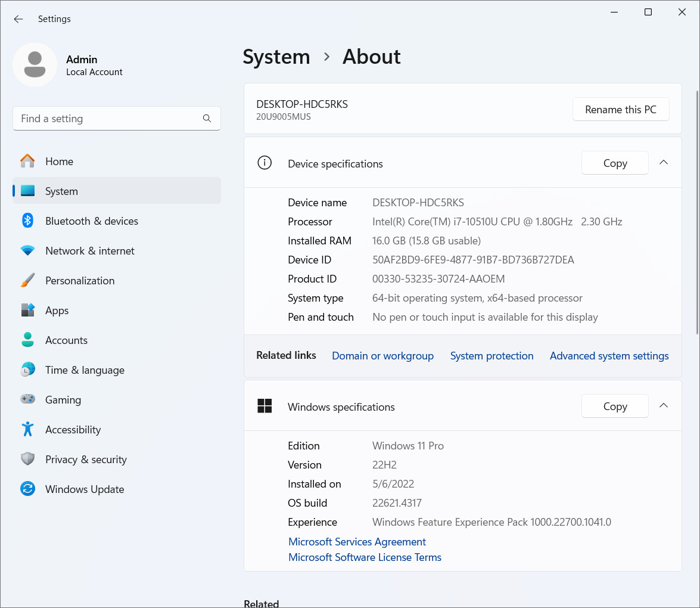This screenshot has width=700, height=608.
Task: Open Microsoft Software License Terms link
Action: coord(365,557)
